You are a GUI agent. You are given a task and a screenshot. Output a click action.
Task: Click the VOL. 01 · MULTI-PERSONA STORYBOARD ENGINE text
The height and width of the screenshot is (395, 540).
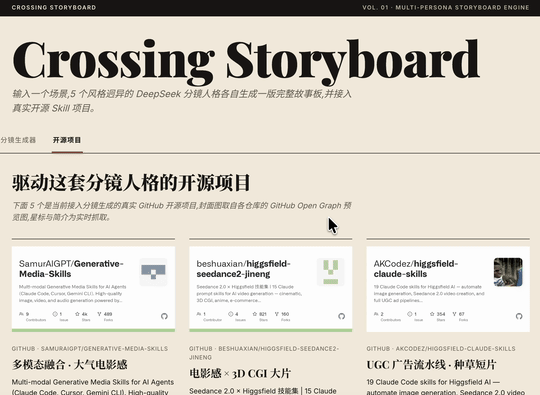[x=446, y=8]
